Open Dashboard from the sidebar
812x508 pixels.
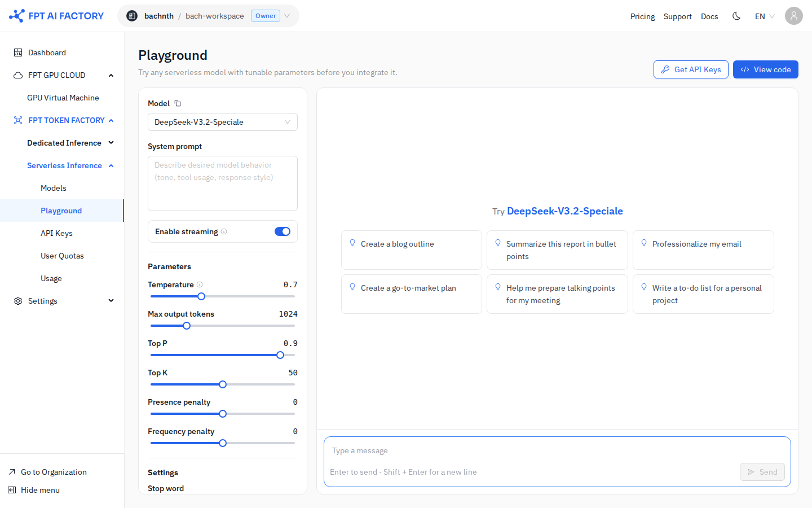62,52
